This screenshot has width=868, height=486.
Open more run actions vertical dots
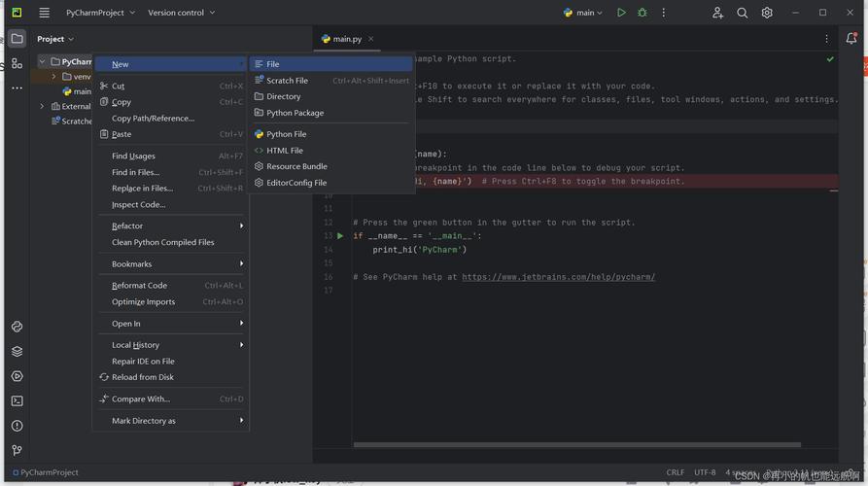(x=663, y=13)
